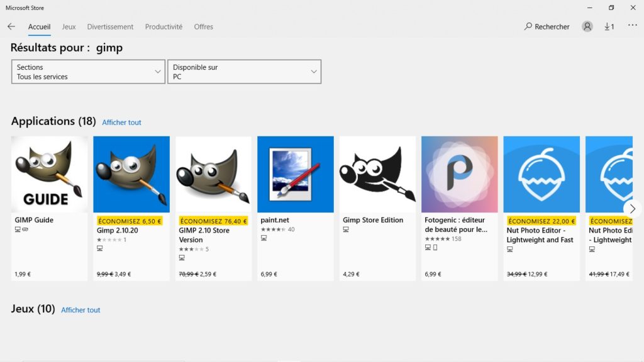
Task: Click the Gimp 2.10.20 one-star rating
Action: [112, 239]
